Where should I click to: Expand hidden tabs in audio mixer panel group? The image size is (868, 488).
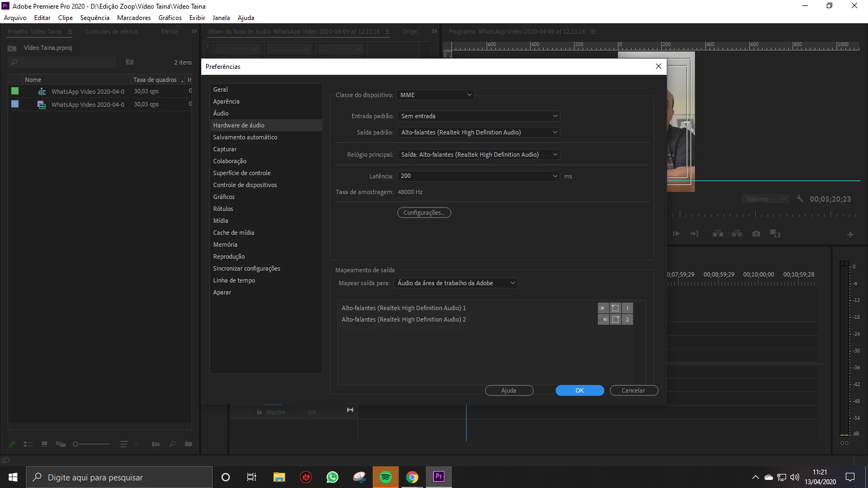(435, 31)
